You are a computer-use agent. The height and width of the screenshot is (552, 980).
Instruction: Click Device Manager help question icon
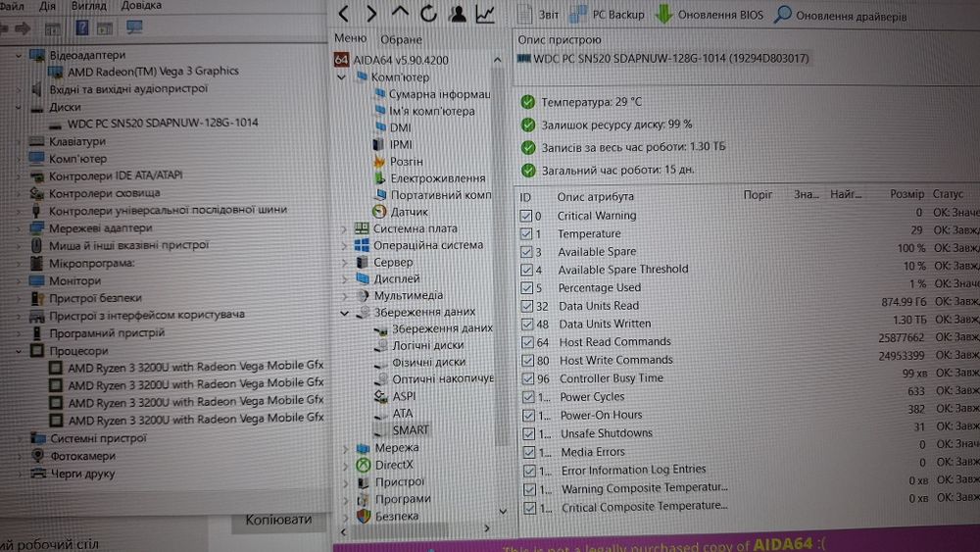[x=82, y=27]
